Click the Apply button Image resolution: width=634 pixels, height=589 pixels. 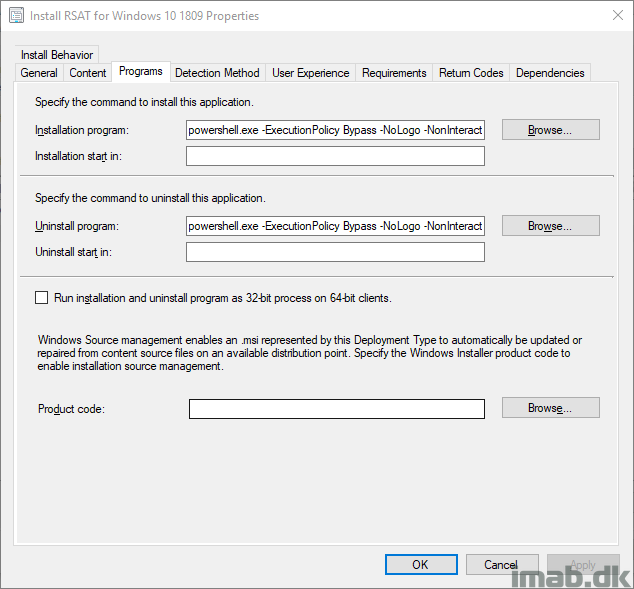point(583,564)
